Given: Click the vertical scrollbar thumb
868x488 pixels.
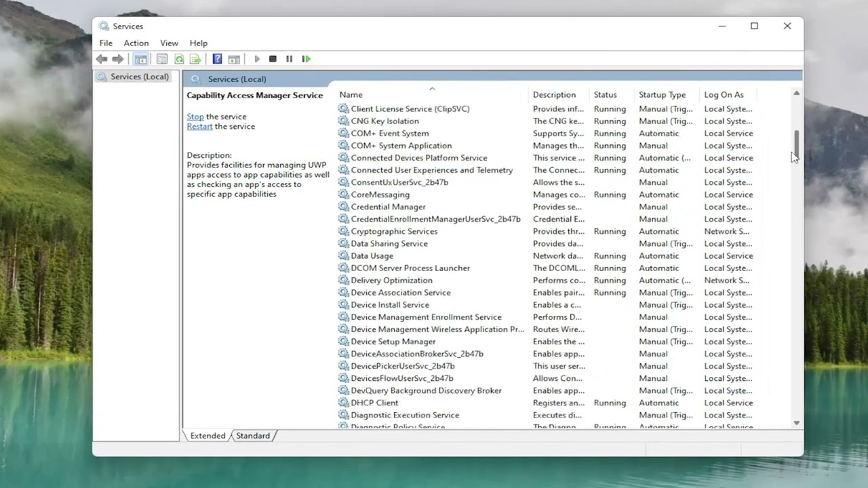Looking at the screenshot, I should (x=797, y=143).
